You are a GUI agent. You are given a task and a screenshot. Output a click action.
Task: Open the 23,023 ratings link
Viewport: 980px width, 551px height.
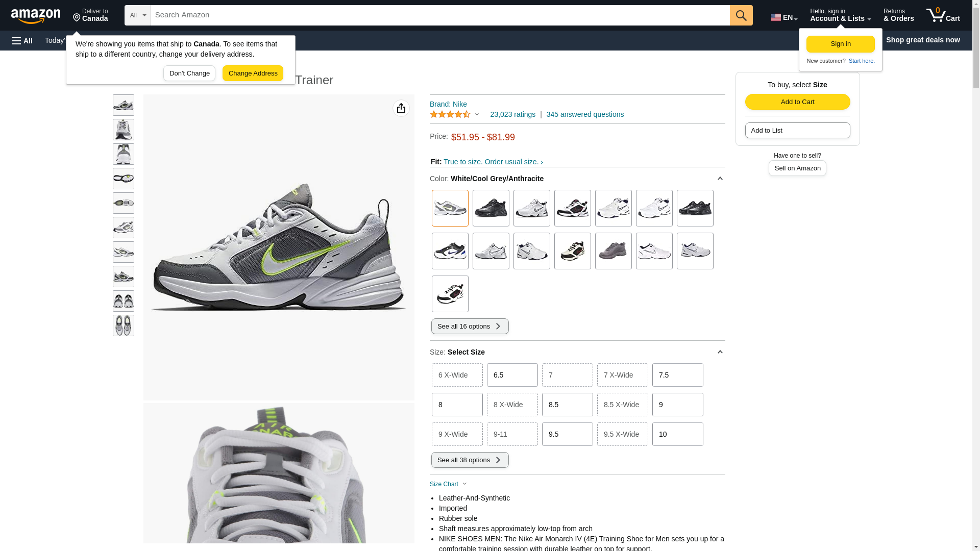click(512, 114)
